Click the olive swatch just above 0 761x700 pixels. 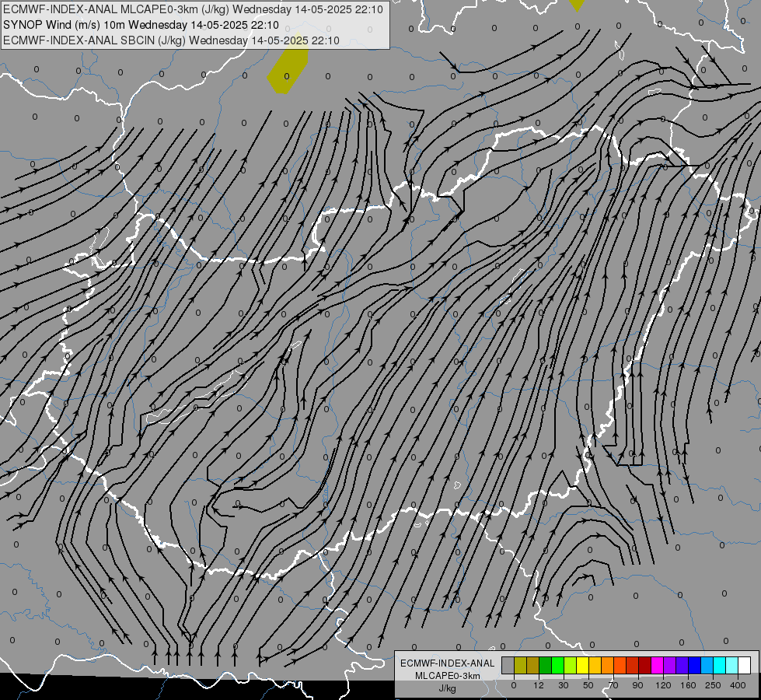[x=520, y=666]
